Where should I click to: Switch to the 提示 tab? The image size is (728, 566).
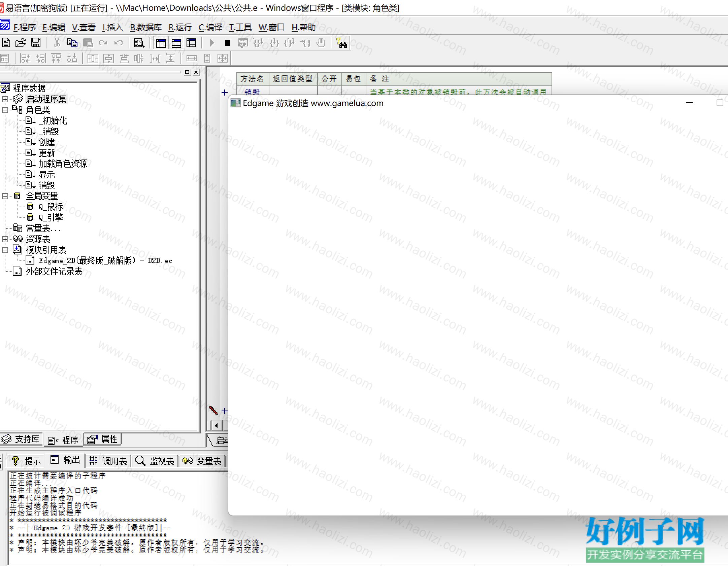26,461
